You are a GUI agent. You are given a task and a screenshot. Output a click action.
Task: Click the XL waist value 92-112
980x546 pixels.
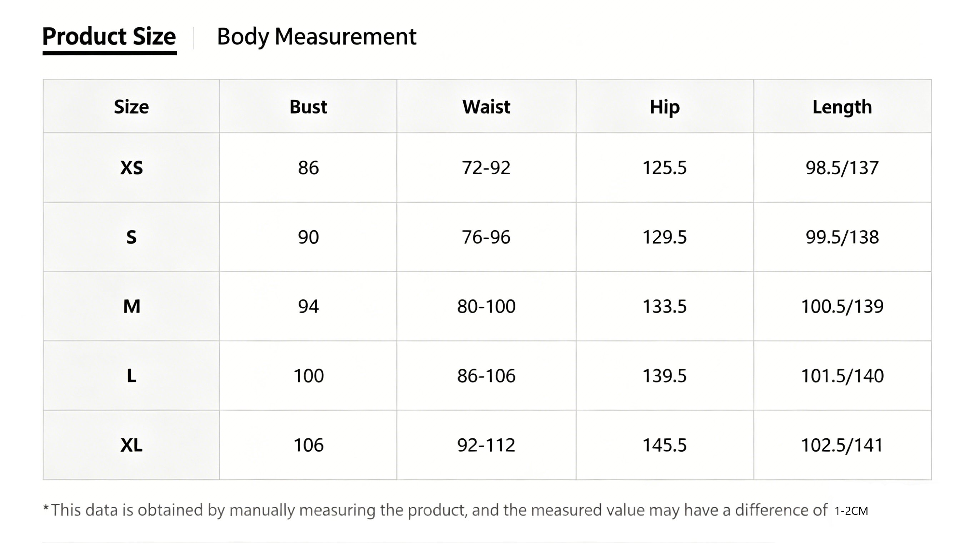click(486, 445)
